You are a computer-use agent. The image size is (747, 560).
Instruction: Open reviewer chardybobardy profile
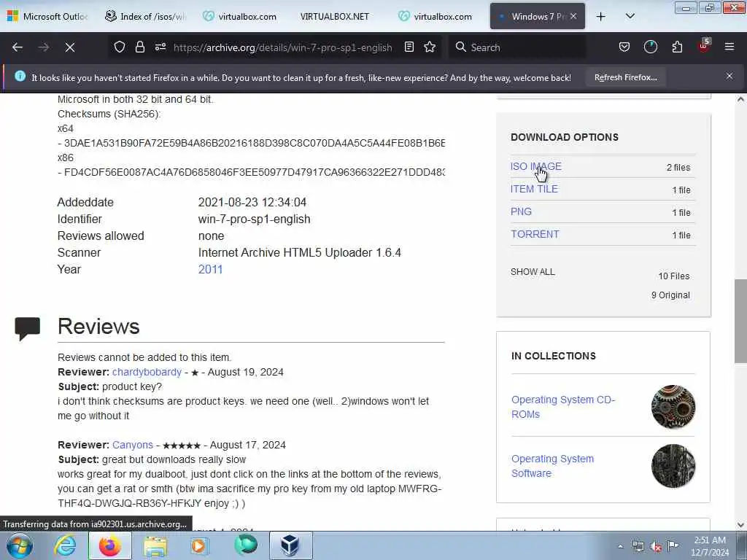[x=147, y=372]
